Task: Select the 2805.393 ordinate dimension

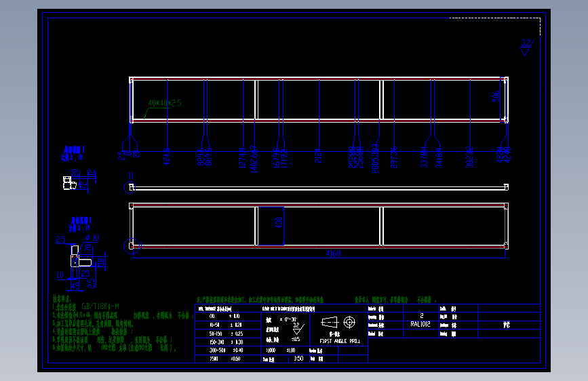Action: pyautogui.click(x=375, y=159)
